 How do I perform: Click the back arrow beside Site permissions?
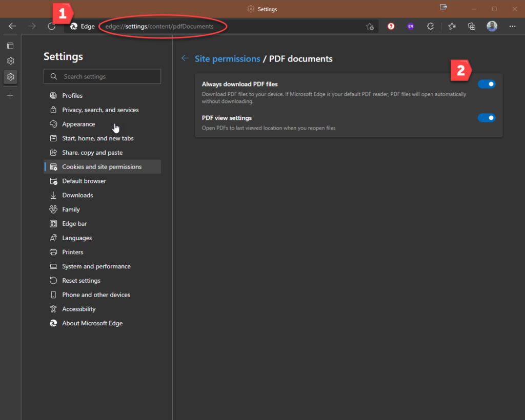[x=185, y=58]
